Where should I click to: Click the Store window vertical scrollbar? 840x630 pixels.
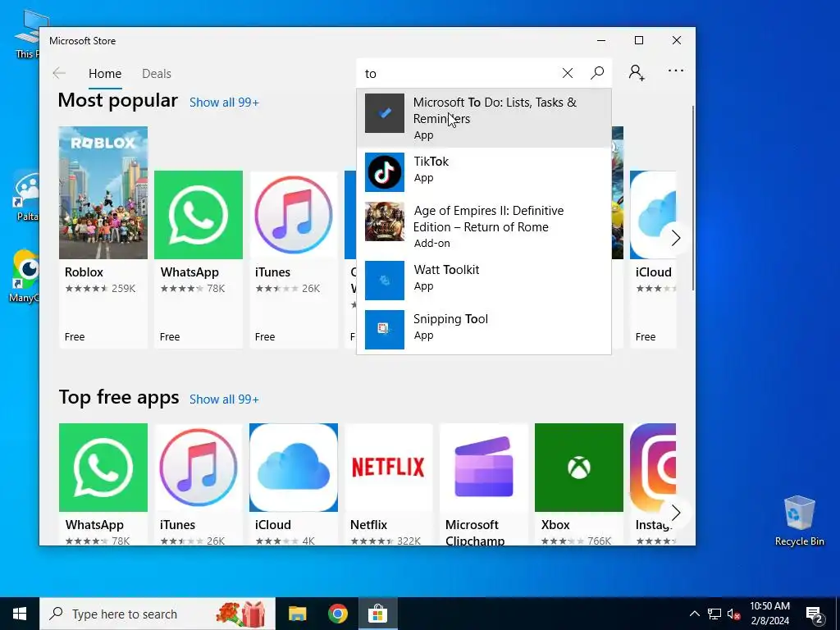693,199
